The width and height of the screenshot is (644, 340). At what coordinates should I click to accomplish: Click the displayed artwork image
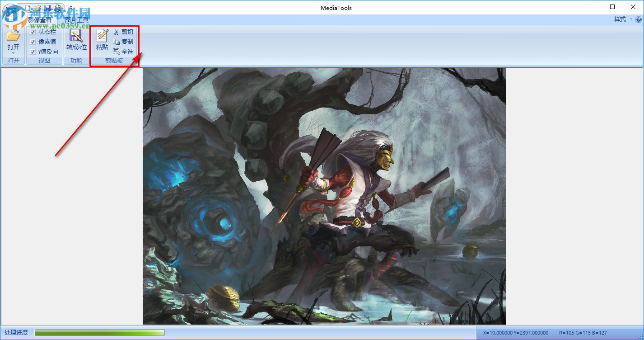point(324,196)
